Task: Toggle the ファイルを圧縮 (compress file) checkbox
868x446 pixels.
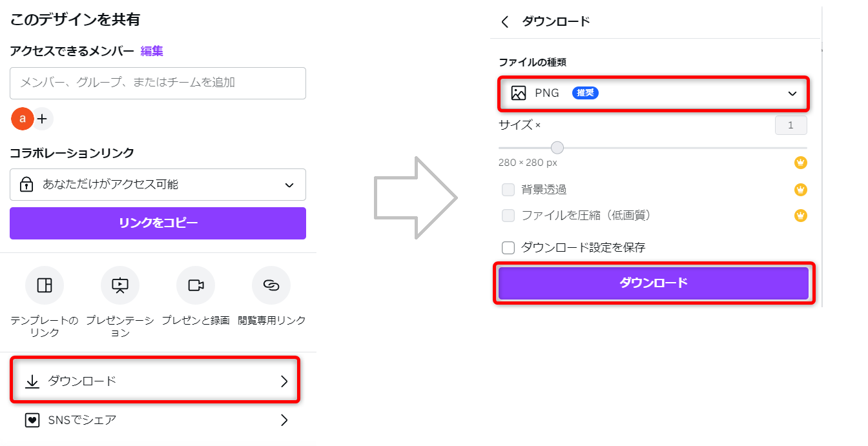Action: click(508, 216)
